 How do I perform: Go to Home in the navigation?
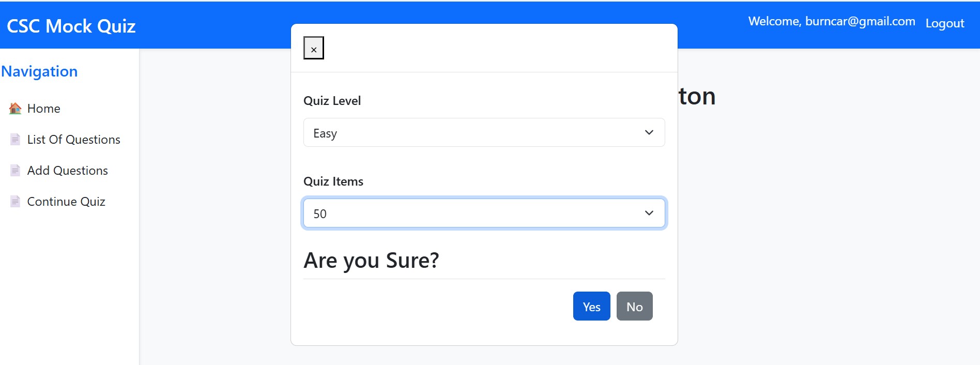point(44,109)
